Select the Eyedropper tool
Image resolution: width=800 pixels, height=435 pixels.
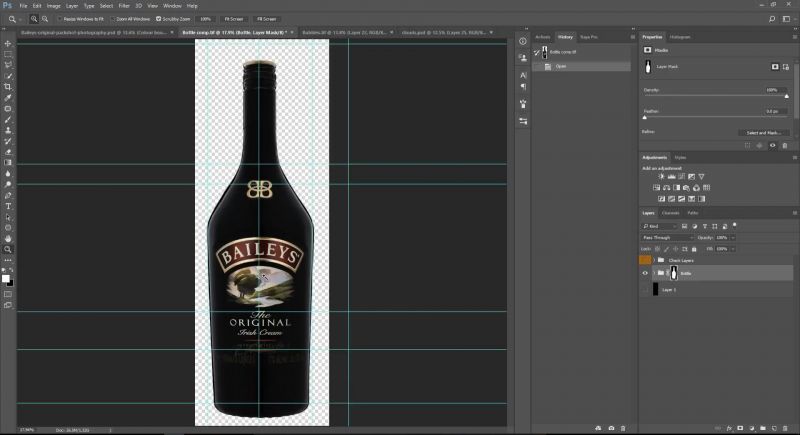[8, 97]
